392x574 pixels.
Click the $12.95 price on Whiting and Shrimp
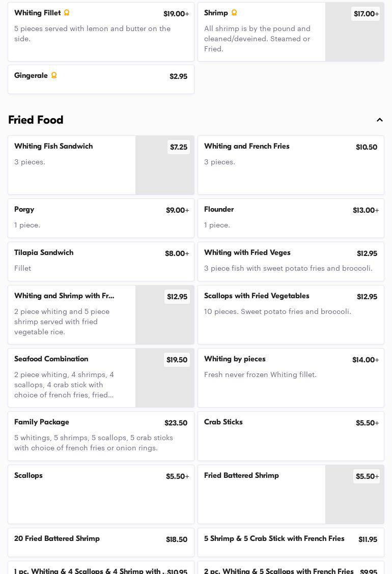[177, 297]
